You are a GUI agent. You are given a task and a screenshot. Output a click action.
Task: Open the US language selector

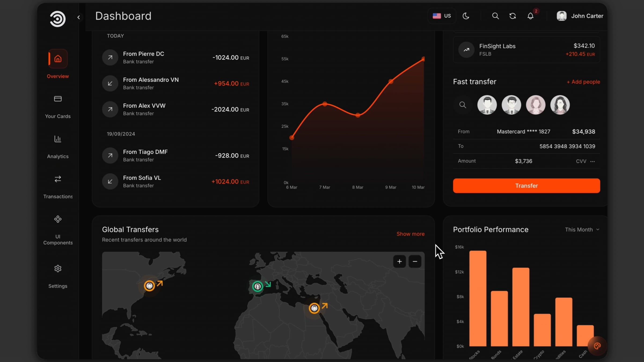pyautogui.click(x=442, y=16)
